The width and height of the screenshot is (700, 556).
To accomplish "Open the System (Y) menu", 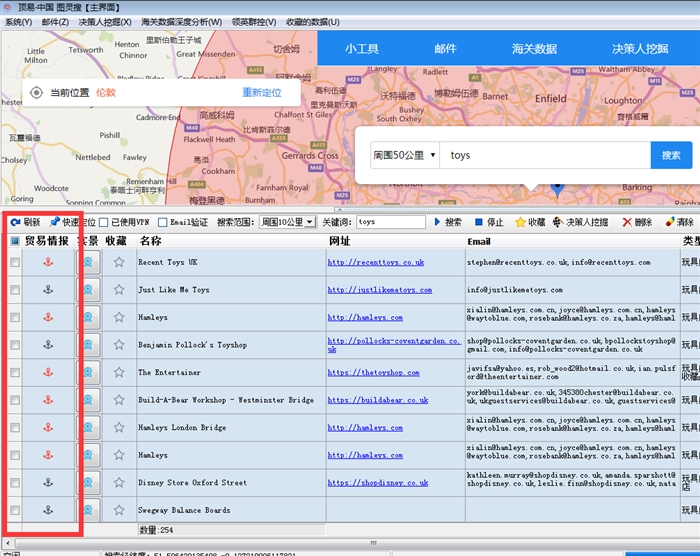I will click(x=18, y=22).
